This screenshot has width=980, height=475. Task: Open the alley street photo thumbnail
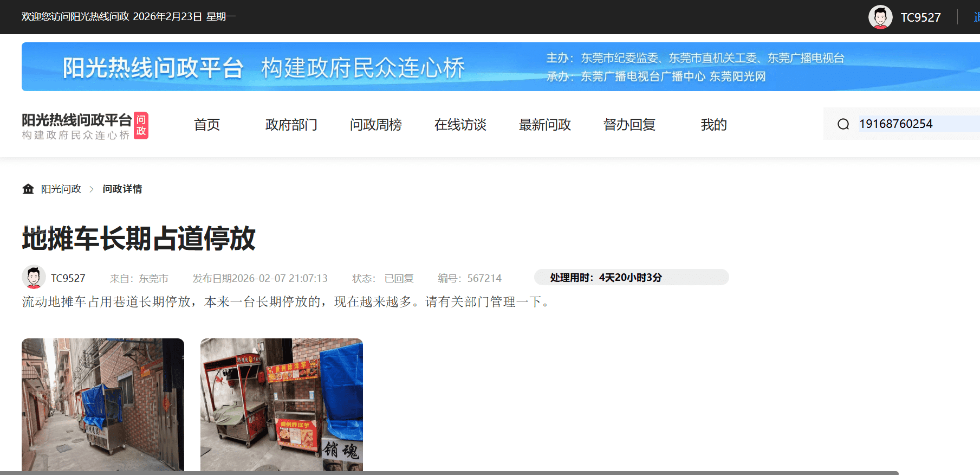103,404
